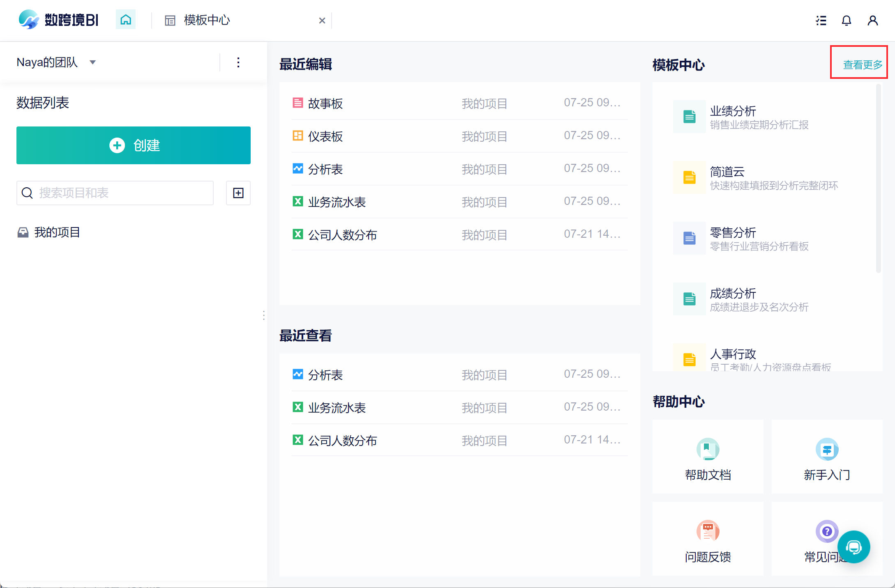Open the notifications bell

pyautogui.click(x=847, y=21)
